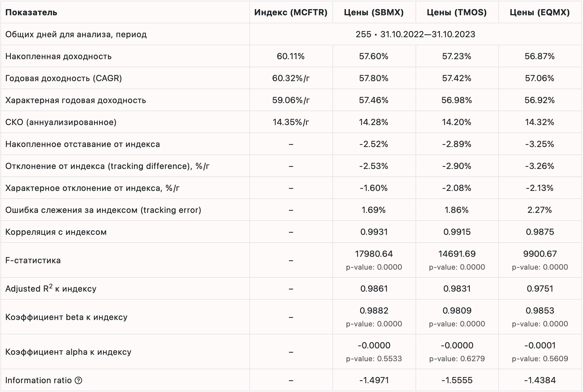Click the "Цены (SBMX)" column header

tap(374, 12)
